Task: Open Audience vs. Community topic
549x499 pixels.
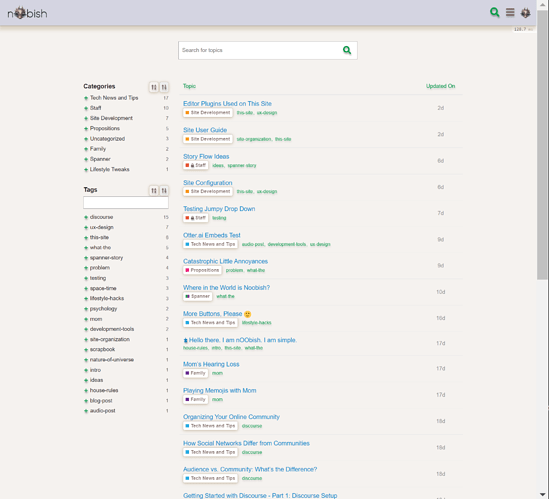Action: coord(250,469)
